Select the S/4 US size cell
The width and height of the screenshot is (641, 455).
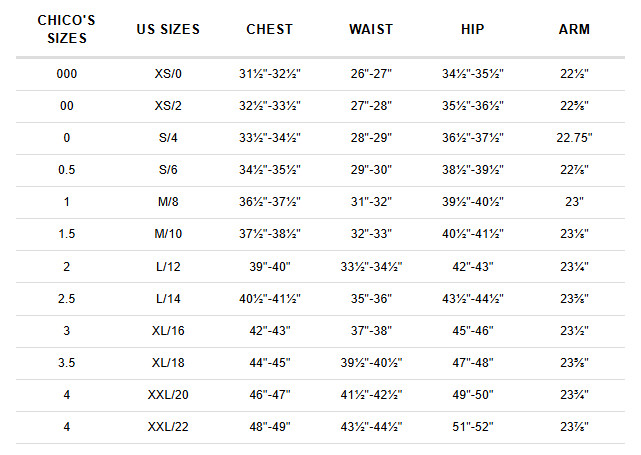pyautogui.click(x=168, y=138)
